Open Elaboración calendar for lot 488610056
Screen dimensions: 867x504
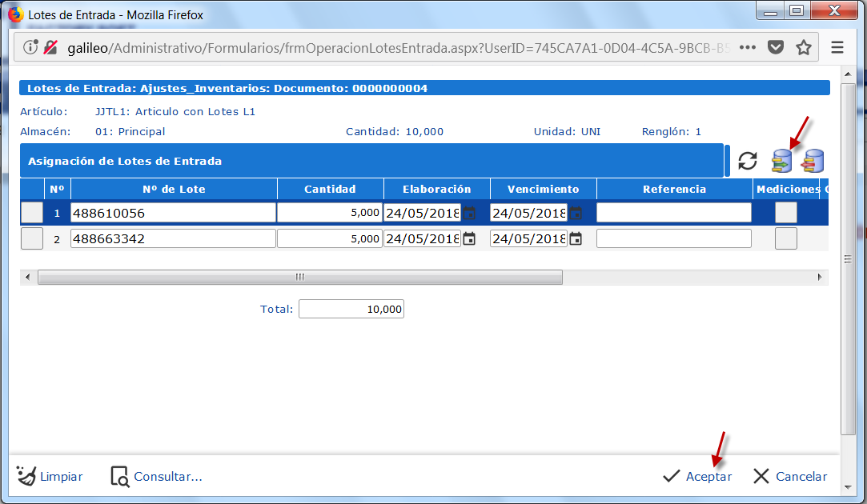[x=469, y=213]
